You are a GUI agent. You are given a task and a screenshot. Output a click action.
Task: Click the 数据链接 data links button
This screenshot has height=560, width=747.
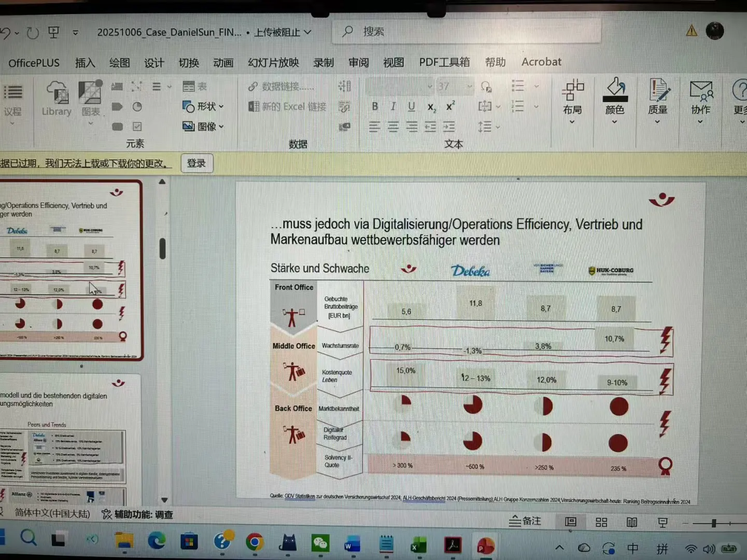(281, 87)
